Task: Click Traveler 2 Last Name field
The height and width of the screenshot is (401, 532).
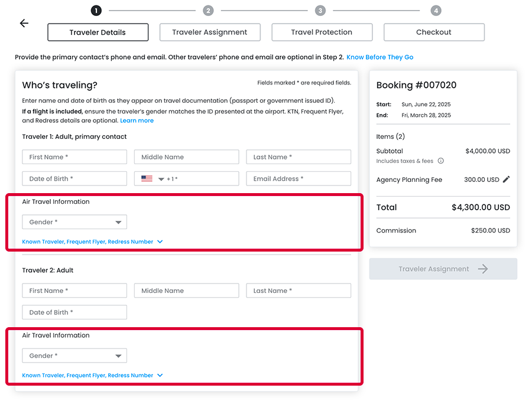Action: (x=299, y=291)
